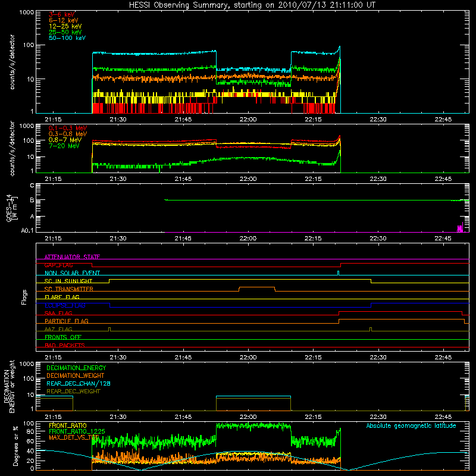Image resolution: width=476 pixels, height=476 pixels.
Task: Click the 0.3-0.8 MeV legend label
Action: pos(68,134)
